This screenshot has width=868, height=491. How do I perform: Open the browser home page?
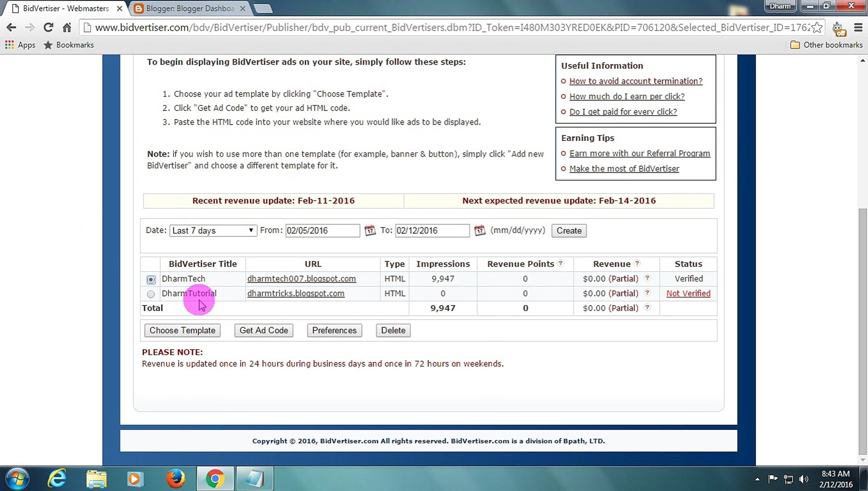[x=67, y=28]
